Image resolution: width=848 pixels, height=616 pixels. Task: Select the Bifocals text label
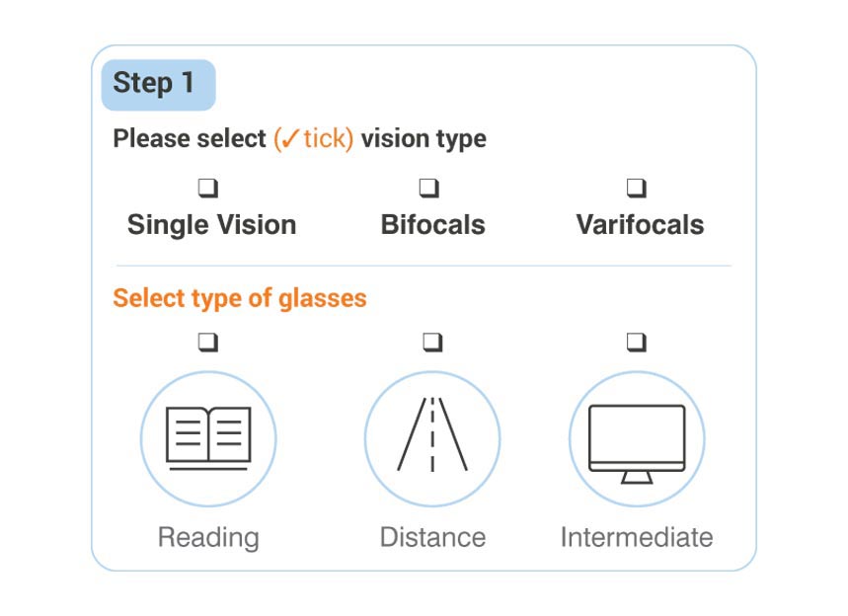432,225
